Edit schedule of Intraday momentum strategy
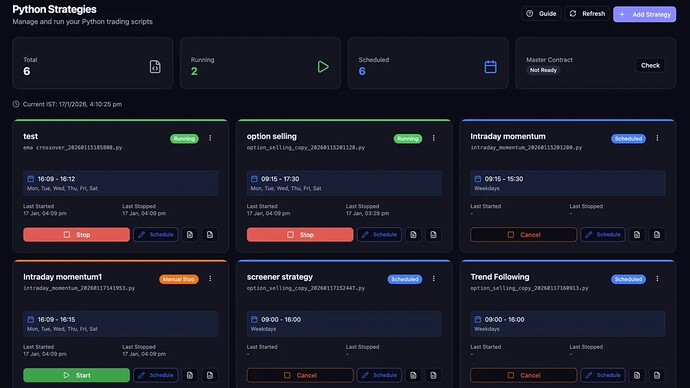Viewport: 690px width, 388px height. tap(603, 234)
